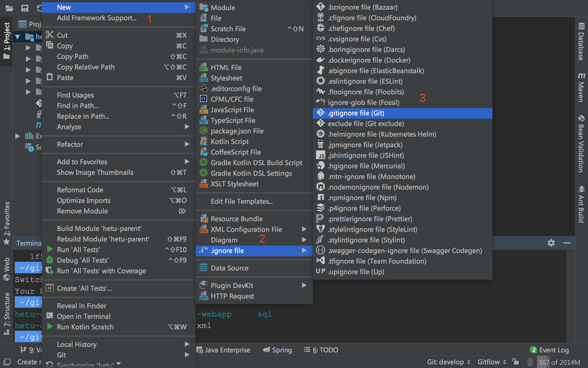Click the tool windows quick access icon
Screen dimensions: 588x368
(7, 362)
